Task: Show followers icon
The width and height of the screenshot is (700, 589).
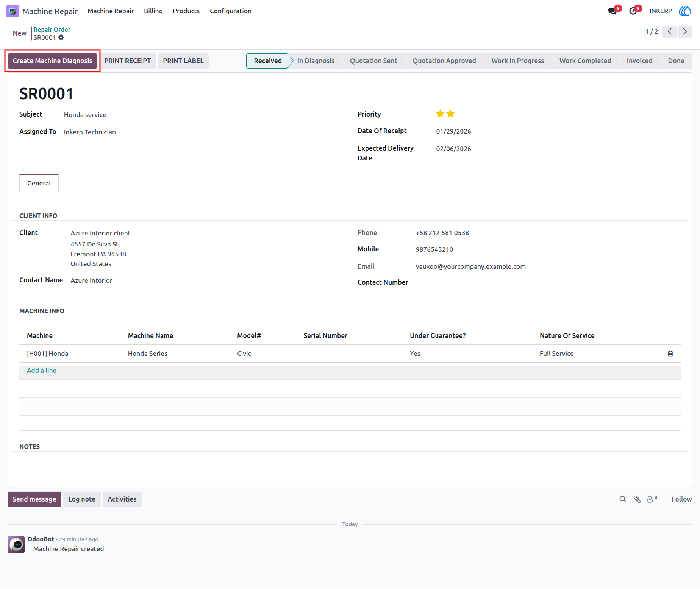Action: pos(652,499)
